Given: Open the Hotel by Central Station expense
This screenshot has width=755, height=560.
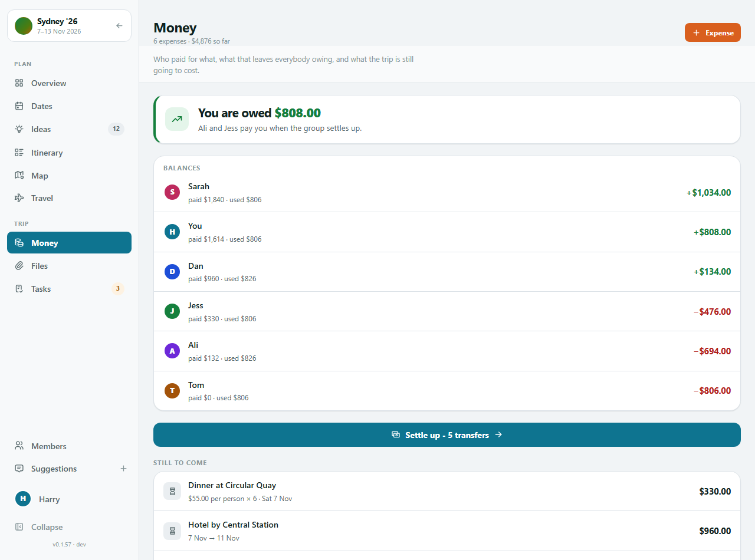Looking at the screenshot, I should 447,531.
